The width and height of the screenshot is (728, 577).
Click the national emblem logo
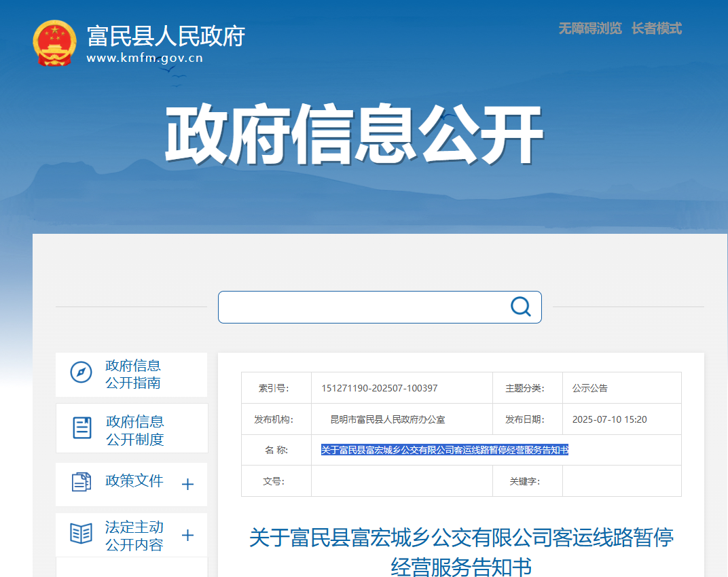(x=55, y=43)
